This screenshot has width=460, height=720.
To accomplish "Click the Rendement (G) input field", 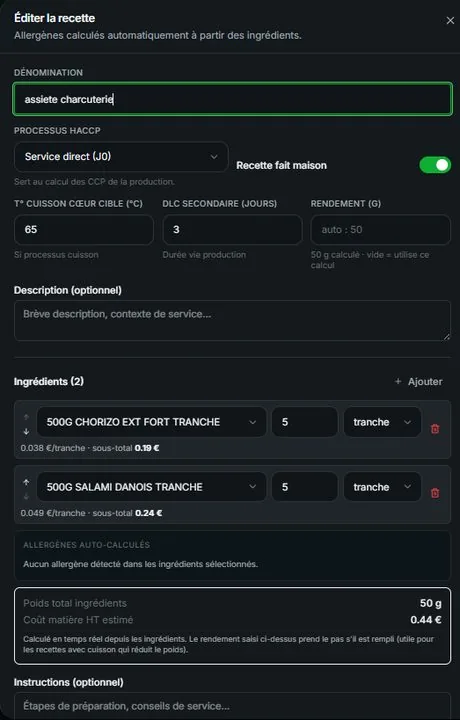I will [x=381, y=230].
